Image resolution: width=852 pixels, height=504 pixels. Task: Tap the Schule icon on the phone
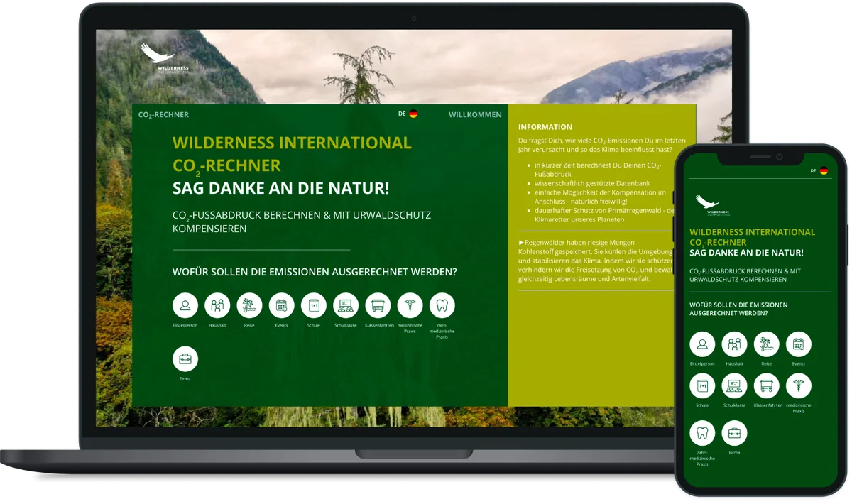pos(702,386)
